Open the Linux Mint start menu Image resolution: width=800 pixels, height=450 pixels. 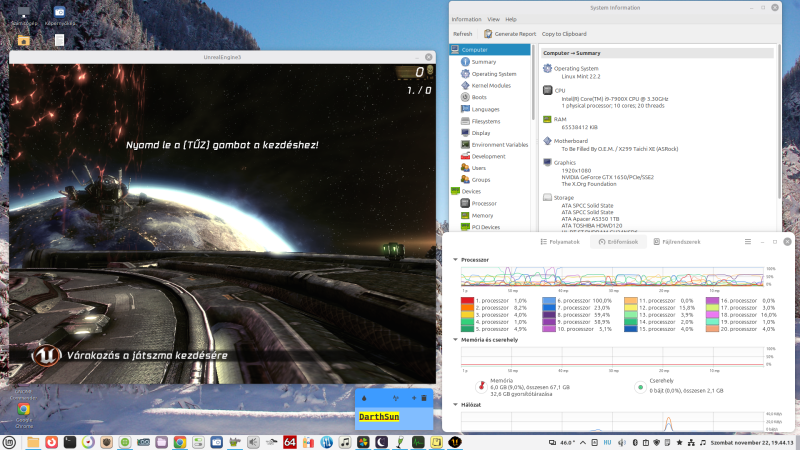pos(9,442)
